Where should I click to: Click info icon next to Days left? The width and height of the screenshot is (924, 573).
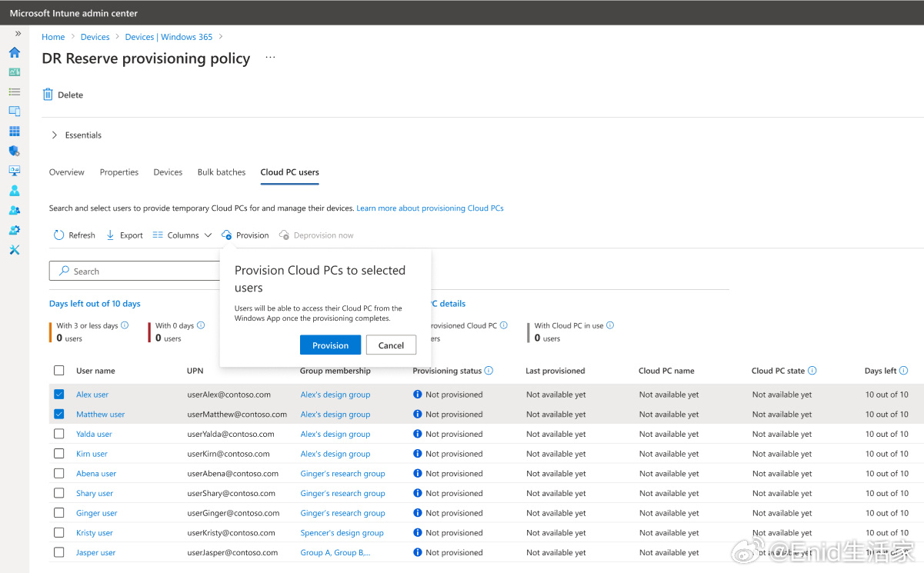tap(903, 371)
